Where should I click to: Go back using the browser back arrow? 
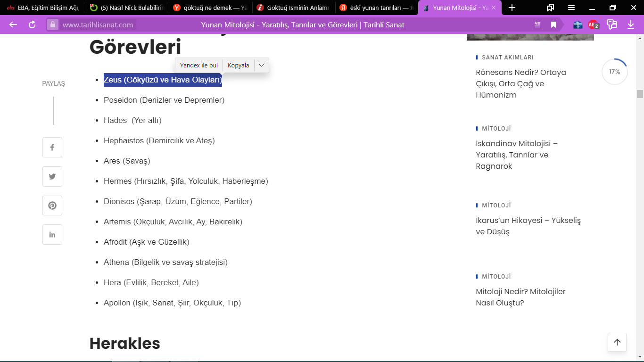(13, 25)
